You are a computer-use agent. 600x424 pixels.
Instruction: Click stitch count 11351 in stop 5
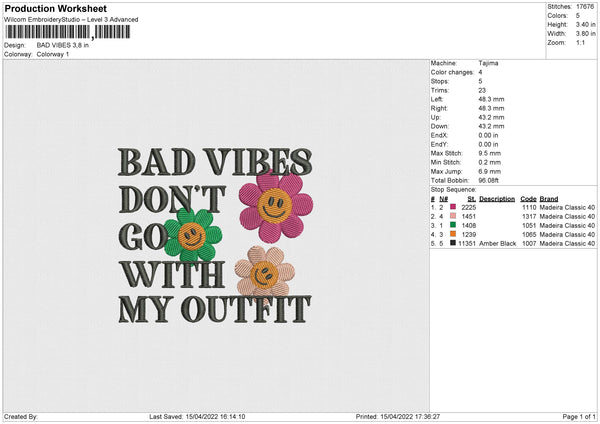tap(467, 243)
